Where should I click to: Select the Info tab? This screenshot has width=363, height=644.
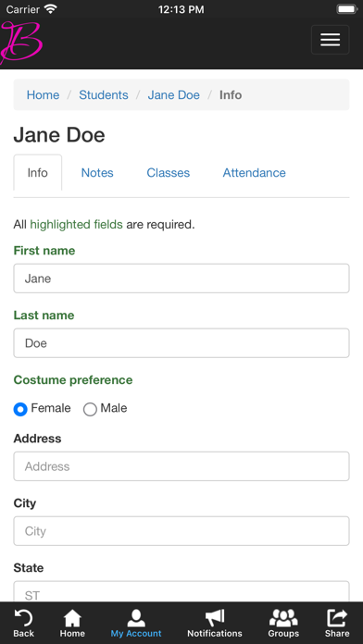pos(38,173)
